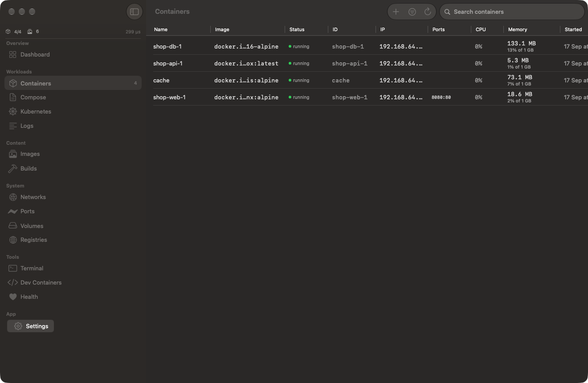Click the IP column header
Image resolution: width=588 pixels, height=383 pixels.
pos(383,29)
